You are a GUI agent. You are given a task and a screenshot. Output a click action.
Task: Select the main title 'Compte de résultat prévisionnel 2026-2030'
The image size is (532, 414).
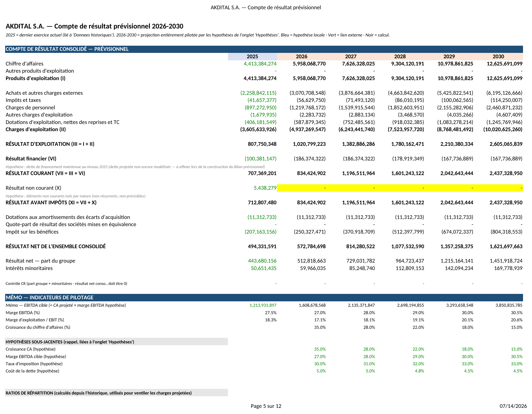pyautogui.click(x=119, y=26)
